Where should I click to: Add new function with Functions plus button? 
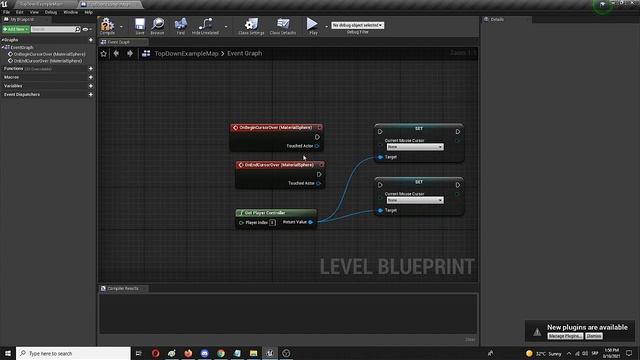pyautogui.click(x=91, y=69)
